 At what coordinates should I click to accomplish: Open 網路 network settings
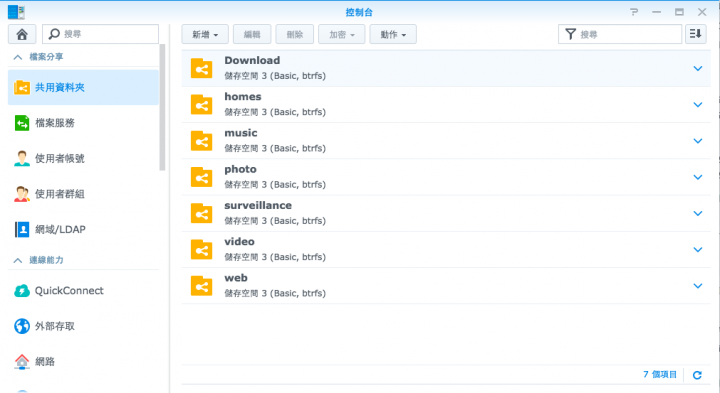pyautogui.click(x=83, y=361)
